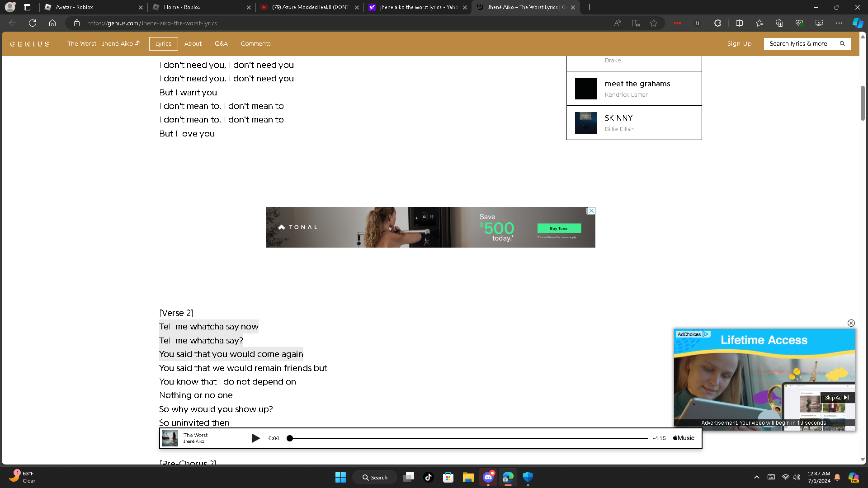Open the browser profile avatar
The width and height of the screenshot is (868, 488).
click(10, 7)
